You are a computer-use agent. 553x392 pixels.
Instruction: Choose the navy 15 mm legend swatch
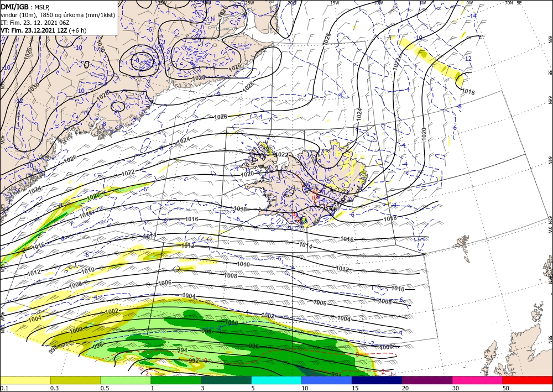[x=377, y=380]
